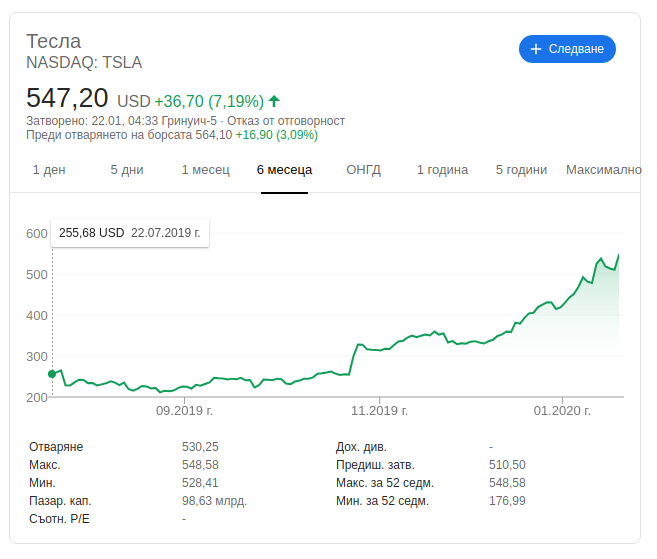Click the +36,70 (7,19%) change value
The width and height of the screenshot is (657, 559).
point(209,101)
